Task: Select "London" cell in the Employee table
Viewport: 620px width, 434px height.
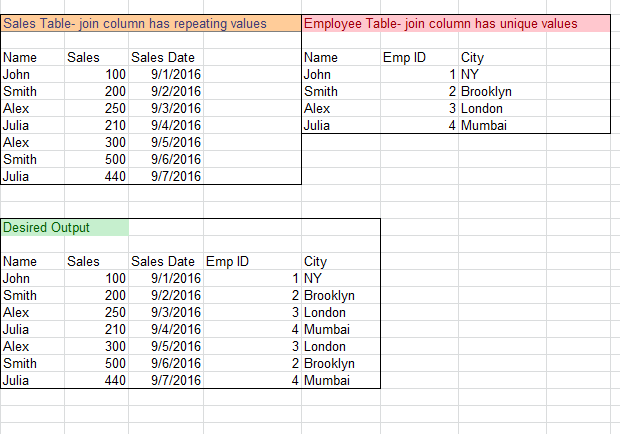Action: click(x=482, y=108)
